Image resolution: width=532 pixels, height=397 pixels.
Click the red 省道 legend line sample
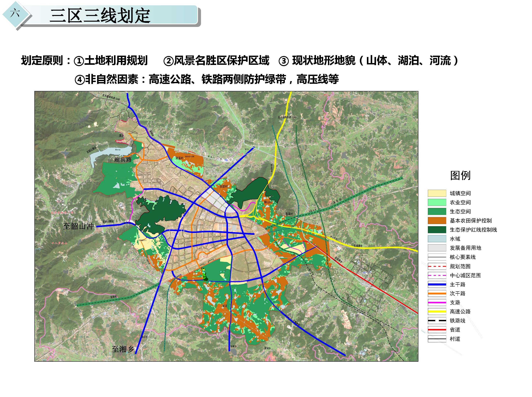point(437,330)
